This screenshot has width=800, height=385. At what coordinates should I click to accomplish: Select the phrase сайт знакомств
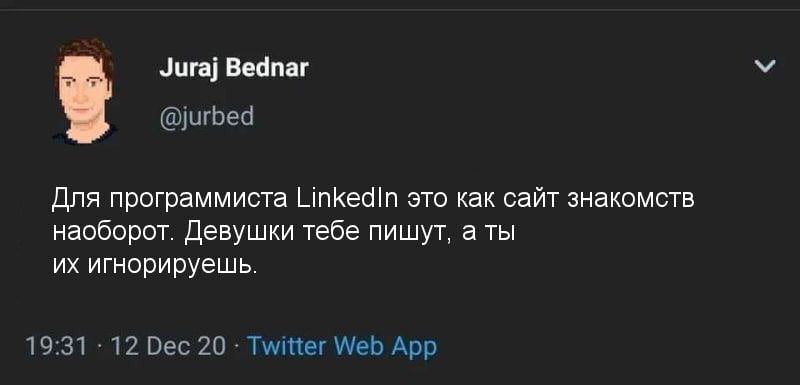click(598, 199)
